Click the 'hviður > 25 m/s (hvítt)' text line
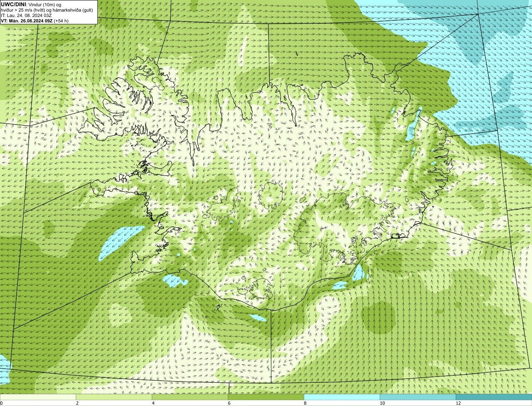Image resolution: width=532 pixels, height=406 pixels. click(47, 10)
